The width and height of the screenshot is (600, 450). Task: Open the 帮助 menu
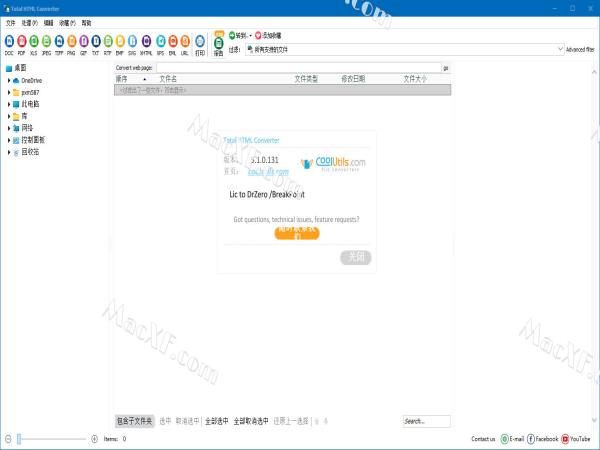[86, 23]
